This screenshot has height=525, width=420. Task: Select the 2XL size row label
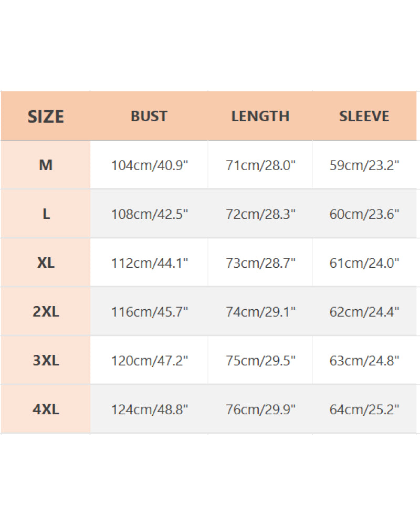(46, 312)
